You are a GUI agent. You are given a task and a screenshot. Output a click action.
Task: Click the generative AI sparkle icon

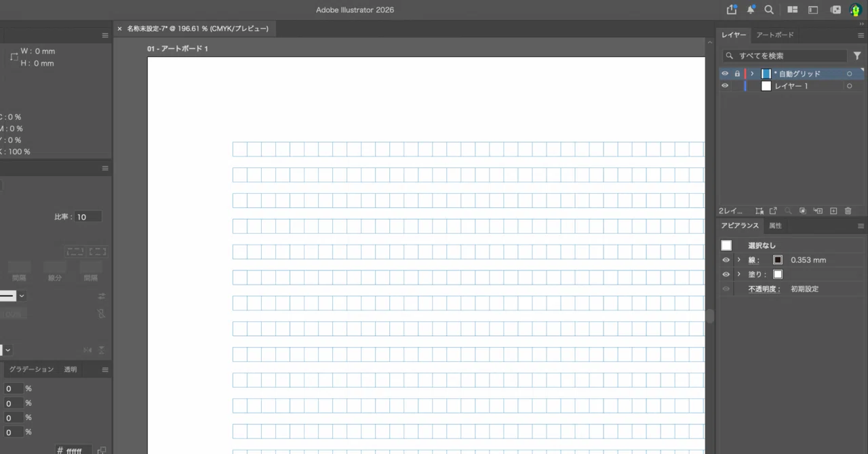point(835,9)
